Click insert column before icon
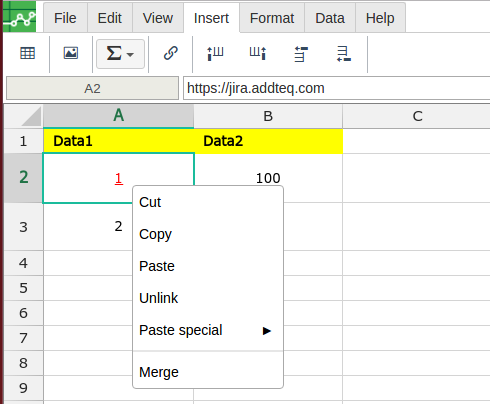Screen dimensions: 490x404 (215, 53)
